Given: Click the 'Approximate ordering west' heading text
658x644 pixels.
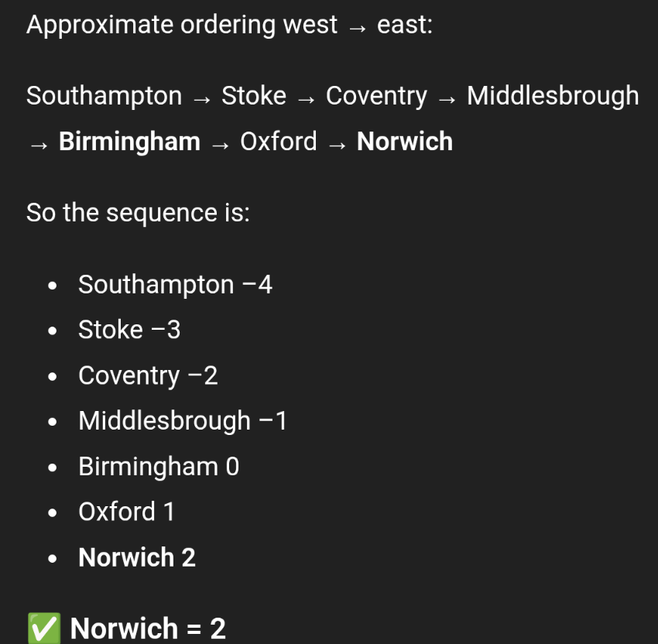Looking at the screenshot, I should tap(182, 25).
